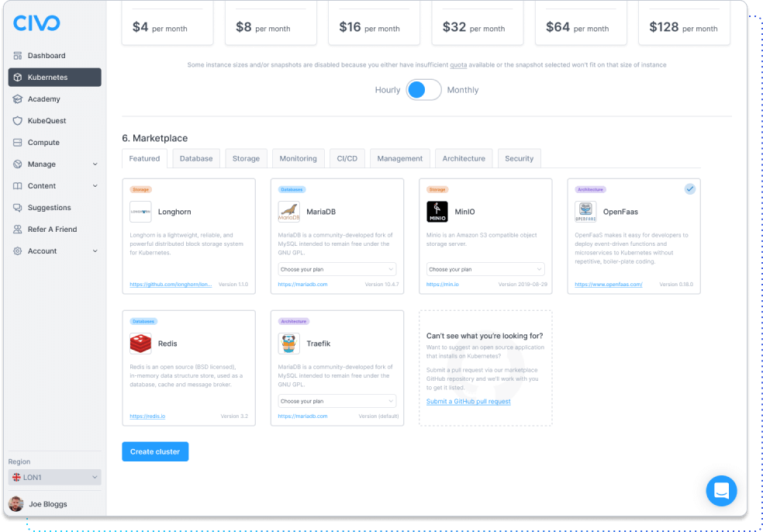
Task: Open the MariaDB card mariadb.com link
Action: [302, 285]
